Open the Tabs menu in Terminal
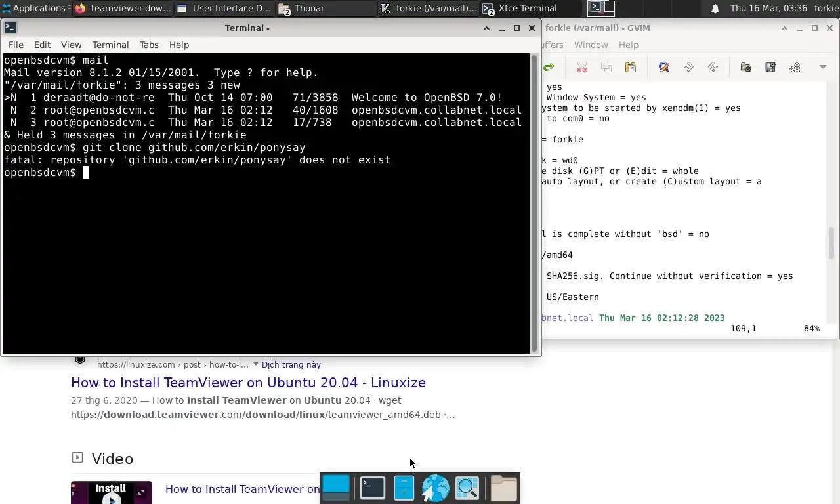The height and width of the screenshot is (504, 840). (x=149, y=45)
